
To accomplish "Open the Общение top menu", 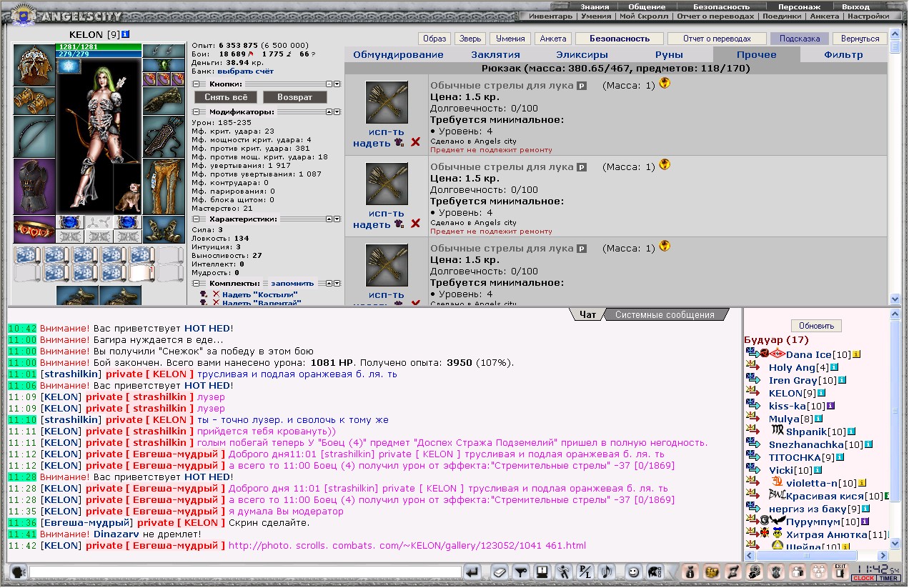I will click(647, 6).
